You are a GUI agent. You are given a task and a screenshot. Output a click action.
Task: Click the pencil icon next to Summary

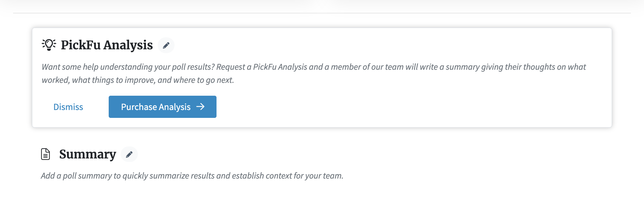129,154
